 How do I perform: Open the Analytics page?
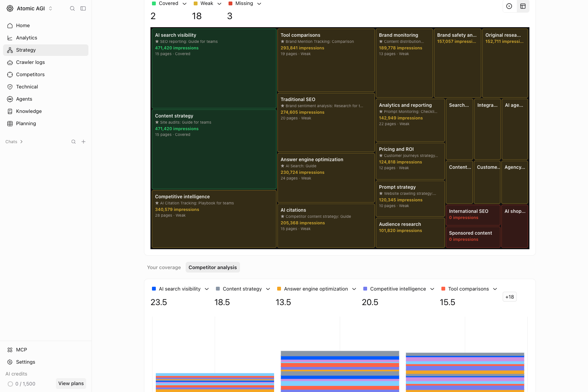(x=46, y=38)
